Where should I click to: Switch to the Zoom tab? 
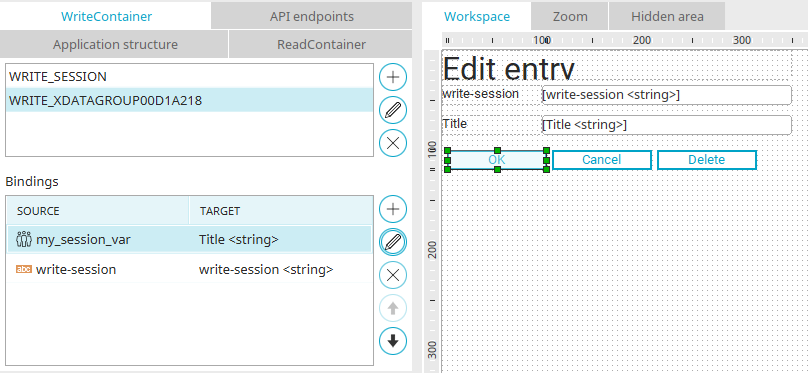pos(570,16)
